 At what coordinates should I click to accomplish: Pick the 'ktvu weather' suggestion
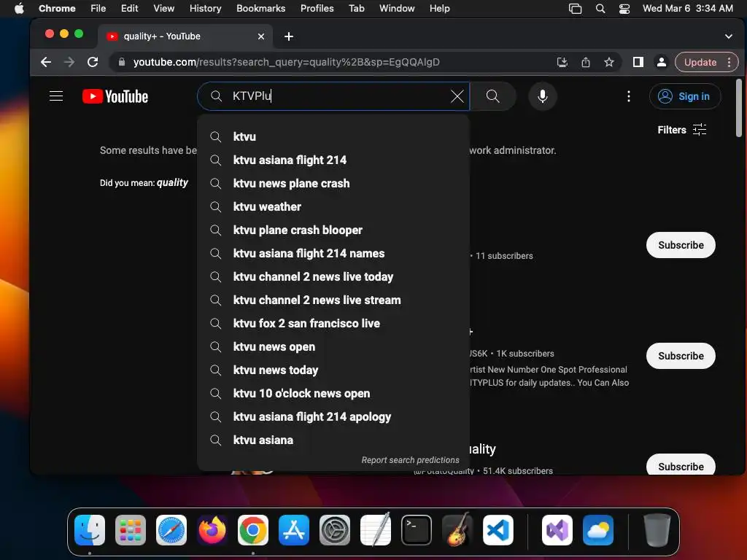(x=333, y=206)
